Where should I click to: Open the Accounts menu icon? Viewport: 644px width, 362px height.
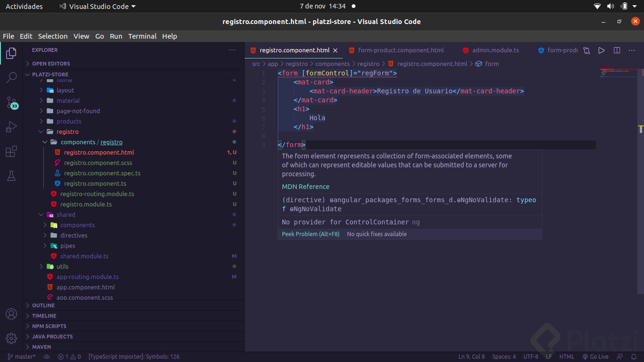(11, 314)
